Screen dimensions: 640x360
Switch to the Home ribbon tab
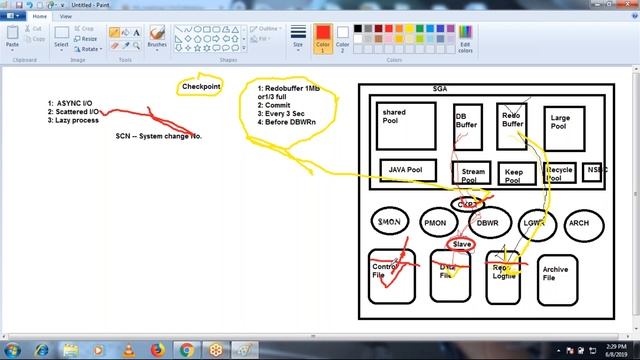tap(40, 16)
